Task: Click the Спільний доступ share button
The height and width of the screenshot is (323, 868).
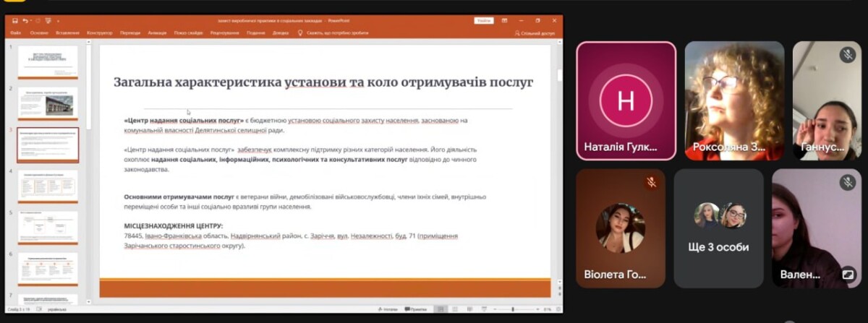Action: [x=535, y=33]
